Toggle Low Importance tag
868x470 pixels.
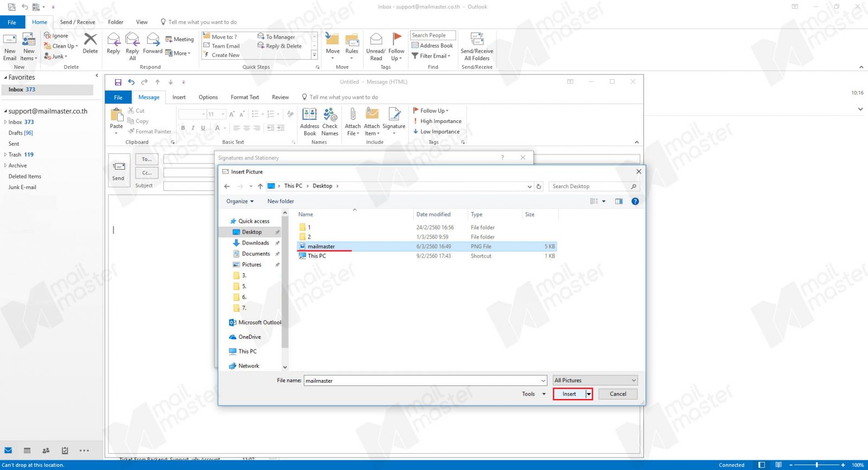pos(436,132)
